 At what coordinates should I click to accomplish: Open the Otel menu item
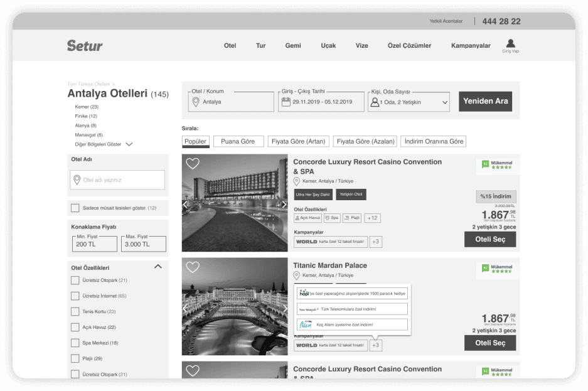(230, 46)
